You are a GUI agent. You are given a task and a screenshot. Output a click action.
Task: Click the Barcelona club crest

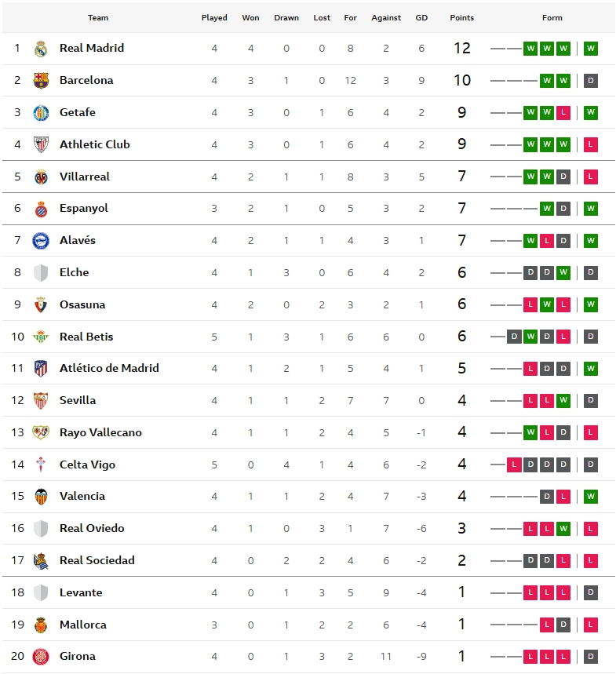[x=41, y=81]
